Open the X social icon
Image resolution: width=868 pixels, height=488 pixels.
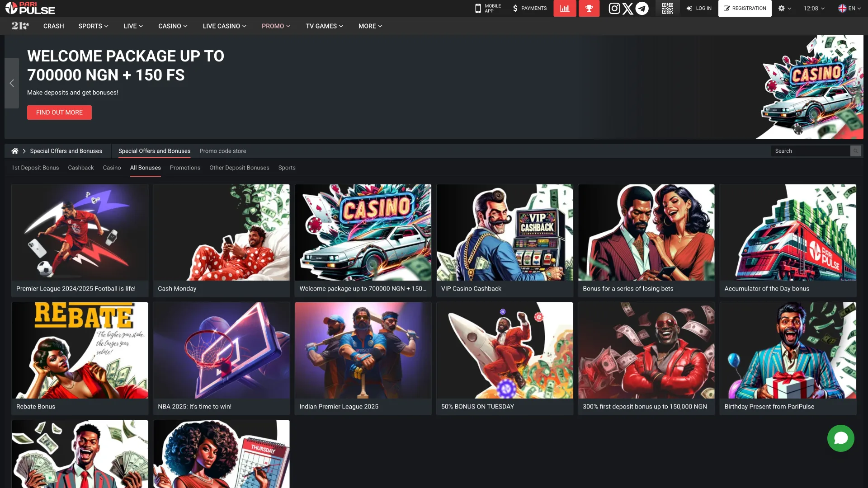(627, 8)
